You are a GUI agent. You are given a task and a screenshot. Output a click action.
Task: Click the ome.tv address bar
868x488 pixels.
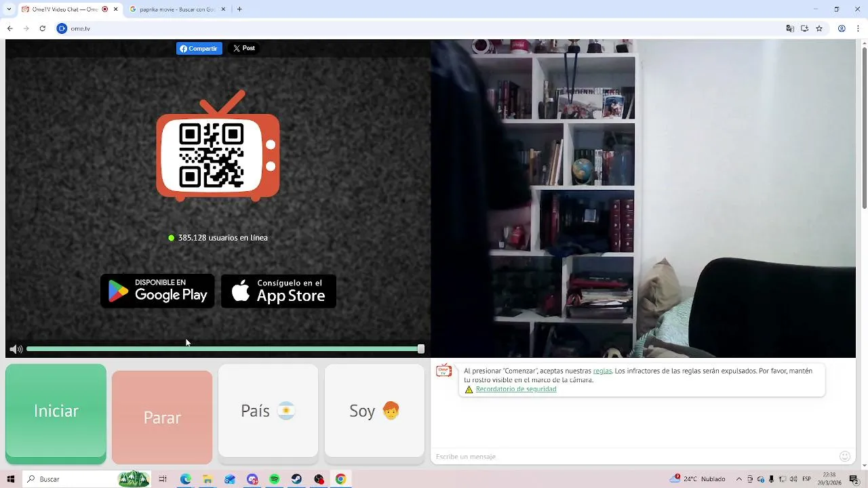pos(420,28)
